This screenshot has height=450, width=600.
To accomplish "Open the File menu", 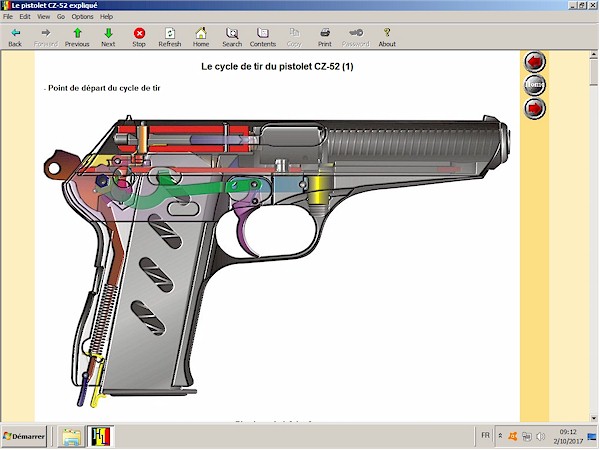I will (x=8, y=16).
